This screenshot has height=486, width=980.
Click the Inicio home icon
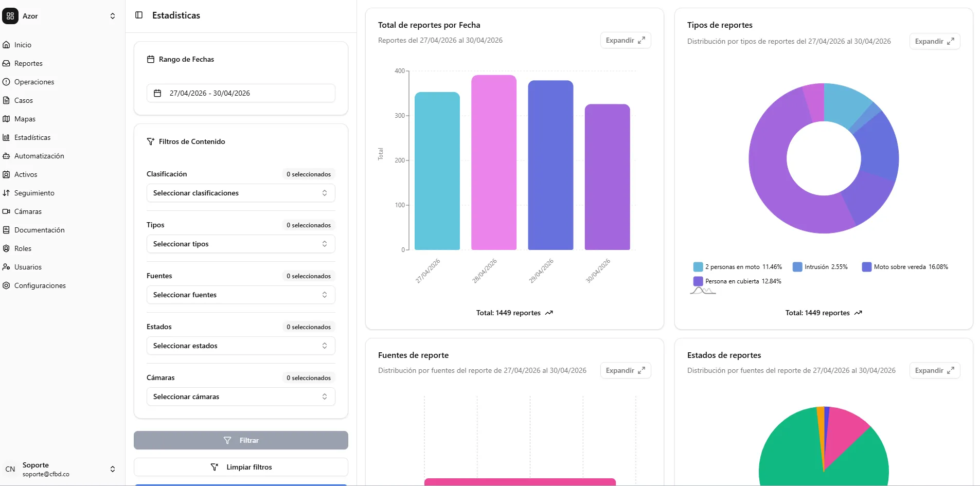point(6,45)
